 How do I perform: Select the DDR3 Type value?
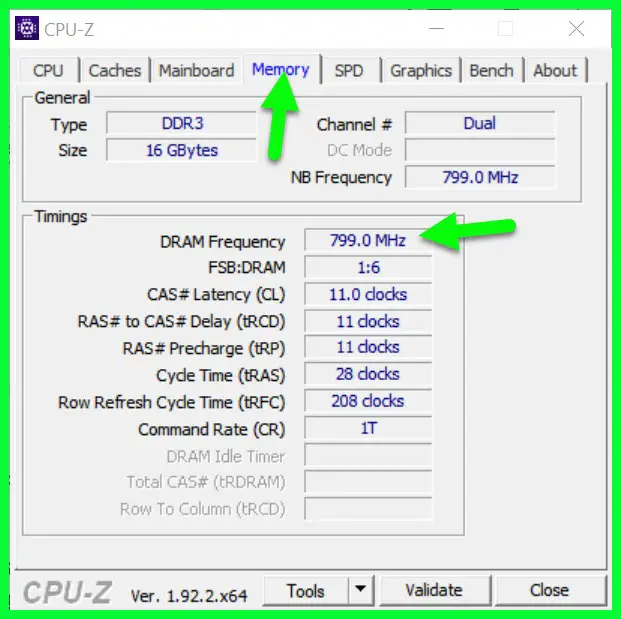click(x=182, y=124)
